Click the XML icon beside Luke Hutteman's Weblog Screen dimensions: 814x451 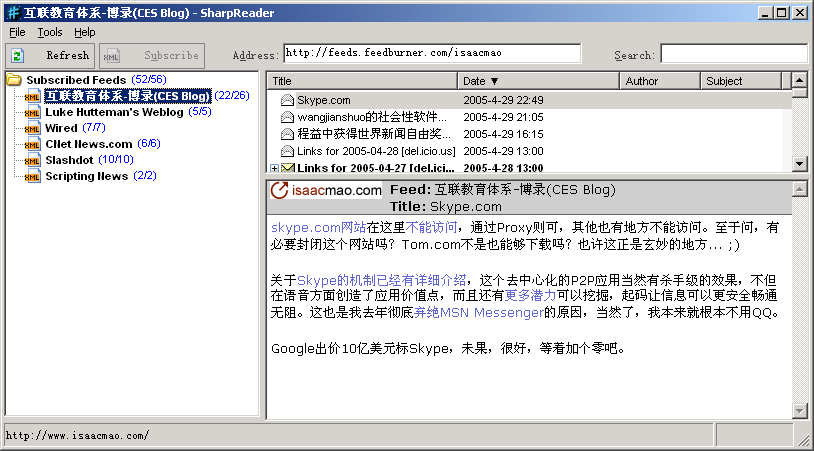pyautogui.click(x=32, y=113)
